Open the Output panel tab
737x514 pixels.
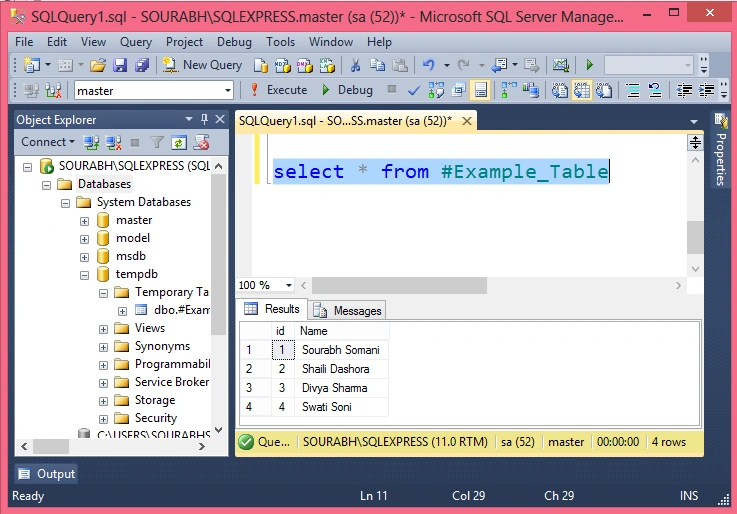coord(47,474)
